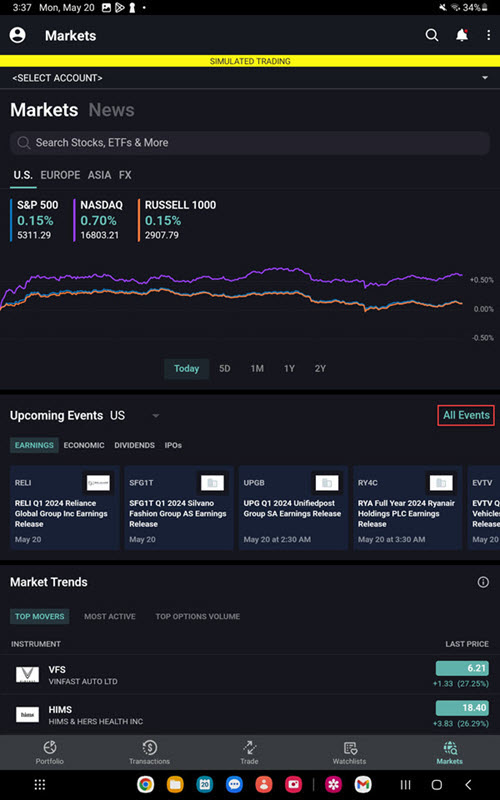
Task: Select the MOST ACTIVE tab
Action: pyautogui.click(x=110, y=616)
